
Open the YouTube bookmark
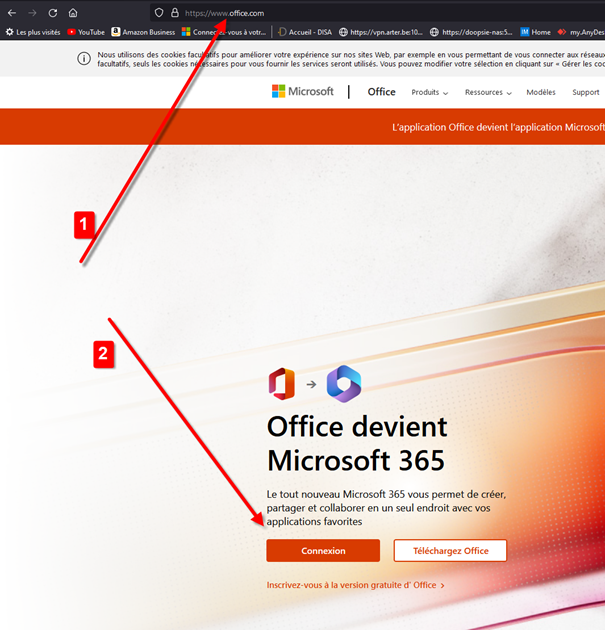(86, 32)
